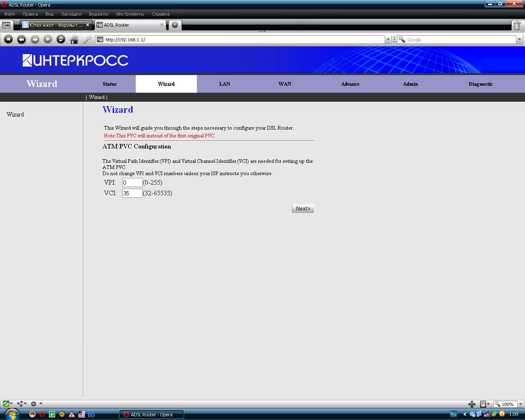
Task: Launch uTorrent from the quick launch bar
Action: coord(52,414)
